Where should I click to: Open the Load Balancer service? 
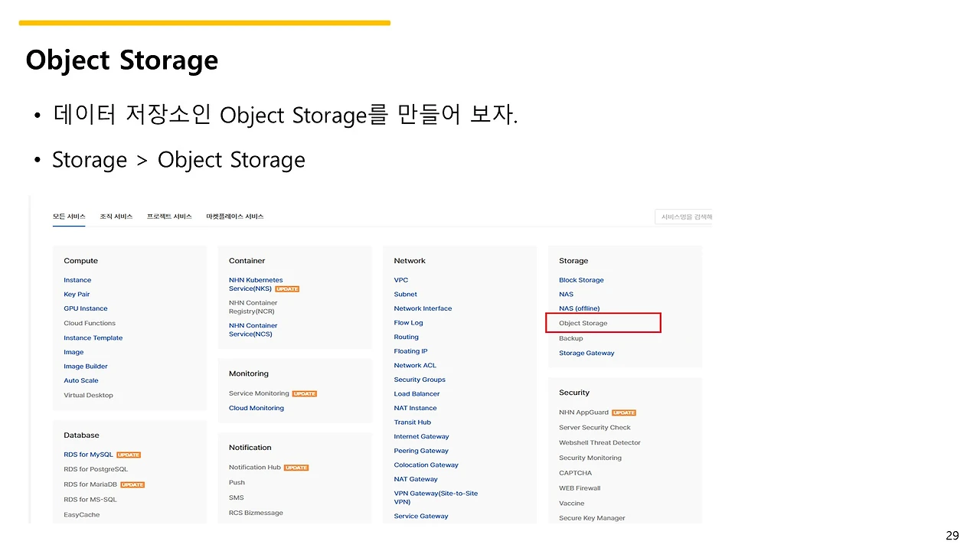(416, 393)
